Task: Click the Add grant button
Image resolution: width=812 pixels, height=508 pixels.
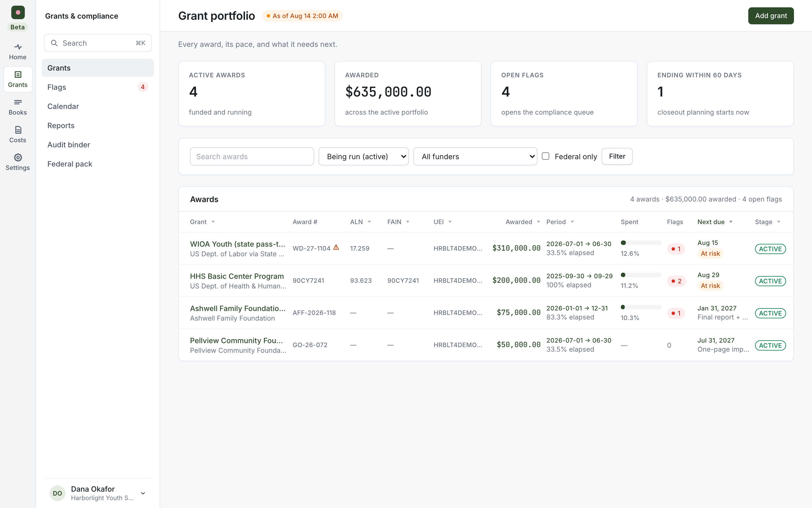Action: [x=771, y=16]
